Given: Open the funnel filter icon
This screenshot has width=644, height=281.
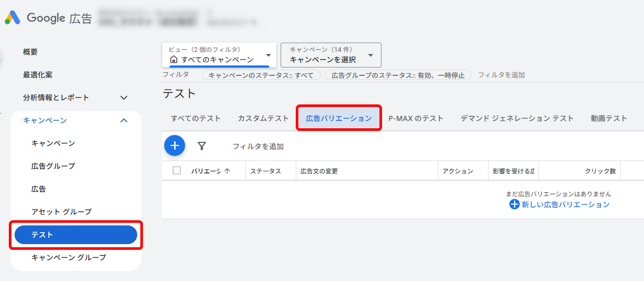Looking at the screenshot, I should 202,146.
